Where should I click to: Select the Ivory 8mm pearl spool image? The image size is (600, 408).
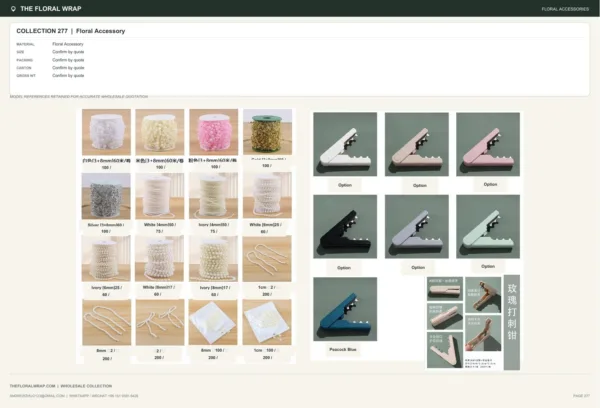213,259
